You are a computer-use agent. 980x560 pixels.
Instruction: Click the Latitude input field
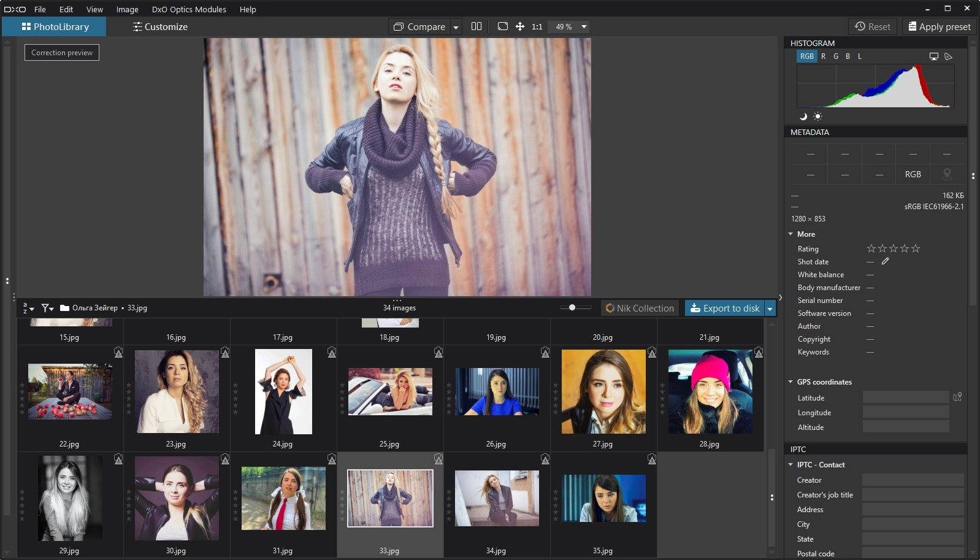coord(906,397)
